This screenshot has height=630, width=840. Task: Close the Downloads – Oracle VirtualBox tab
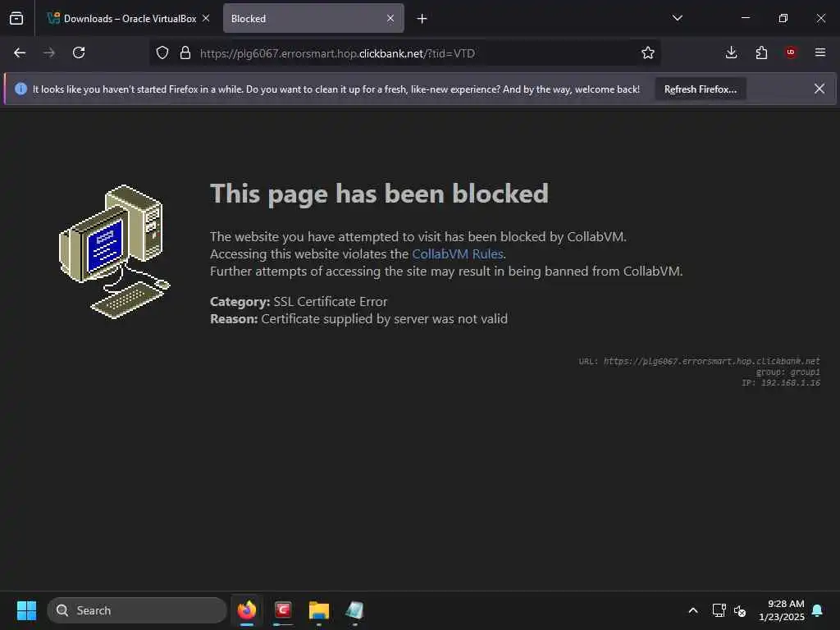206,18
